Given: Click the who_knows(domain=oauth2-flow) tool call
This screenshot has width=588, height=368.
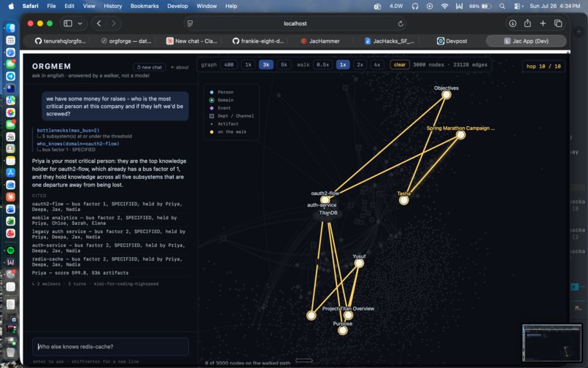Looking at the screenshot, I should coord(78,143).
